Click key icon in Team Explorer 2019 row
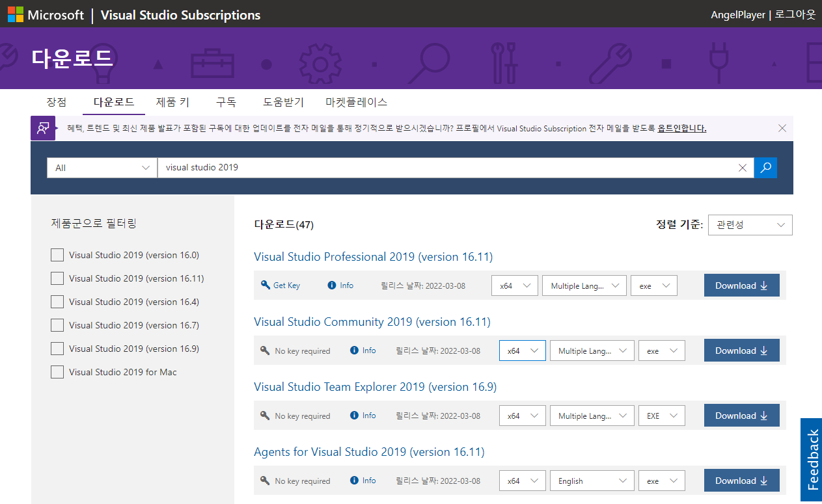The image size is (822, 504). [x=265, y=415]
